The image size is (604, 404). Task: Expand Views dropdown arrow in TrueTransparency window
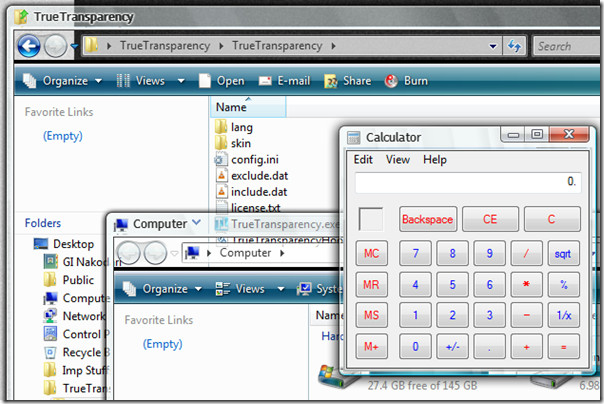pyautogui.click(x=181, y=81)
